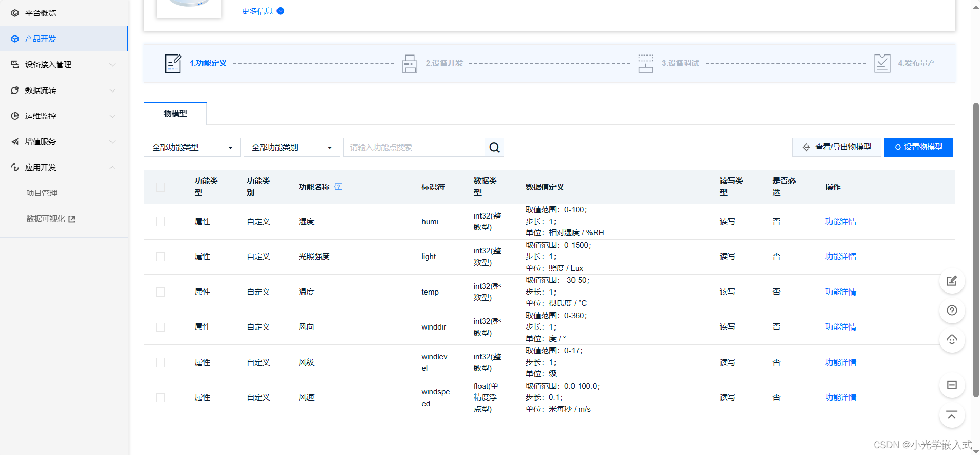This screenshot has width=980, height=455.
Task: Click the scrollbar up arrow
Action: 976,8
